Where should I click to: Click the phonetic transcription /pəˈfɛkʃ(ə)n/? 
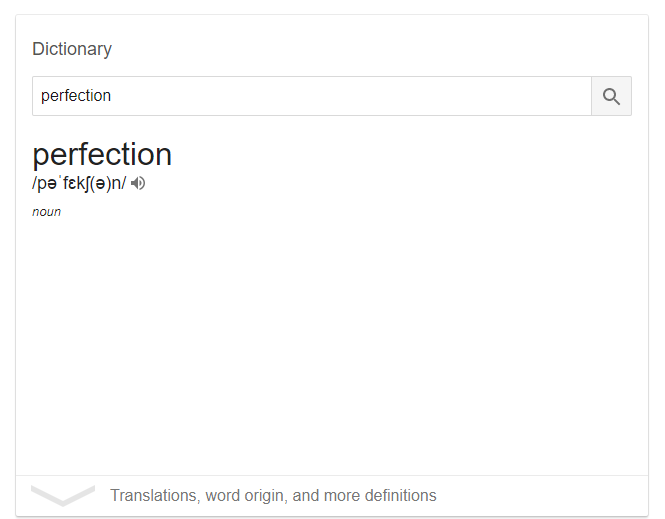[x=79, y=183]
